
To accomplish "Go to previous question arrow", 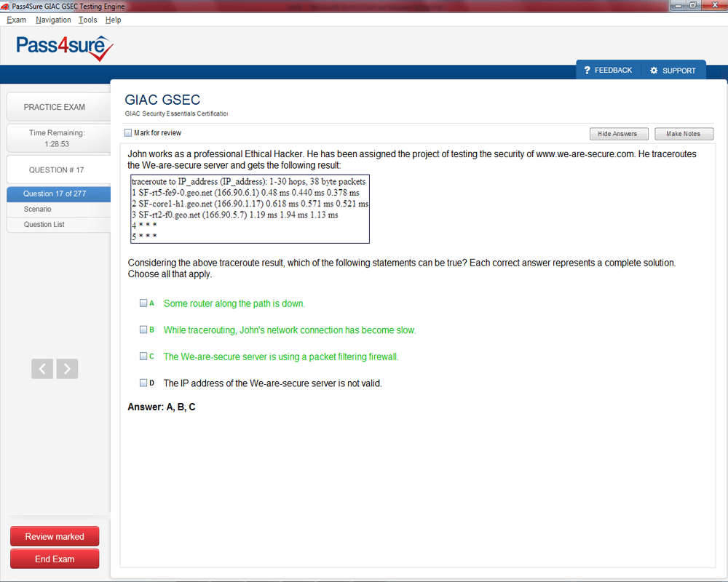I will (42, 369).
